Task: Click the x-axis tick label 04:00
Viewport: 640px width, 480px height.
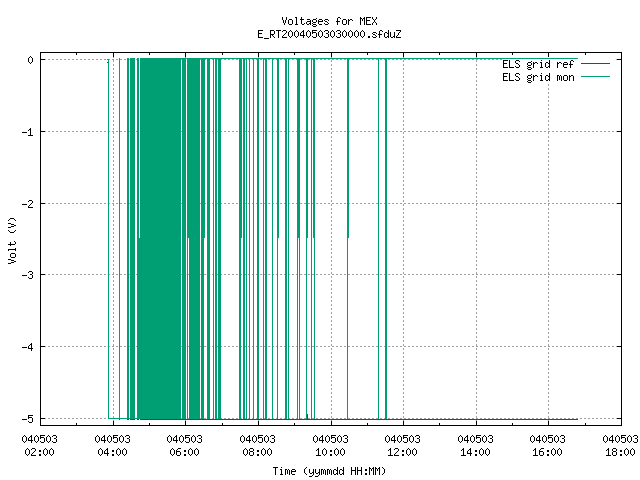Action: pyautogui.click(x=112, y=452)
